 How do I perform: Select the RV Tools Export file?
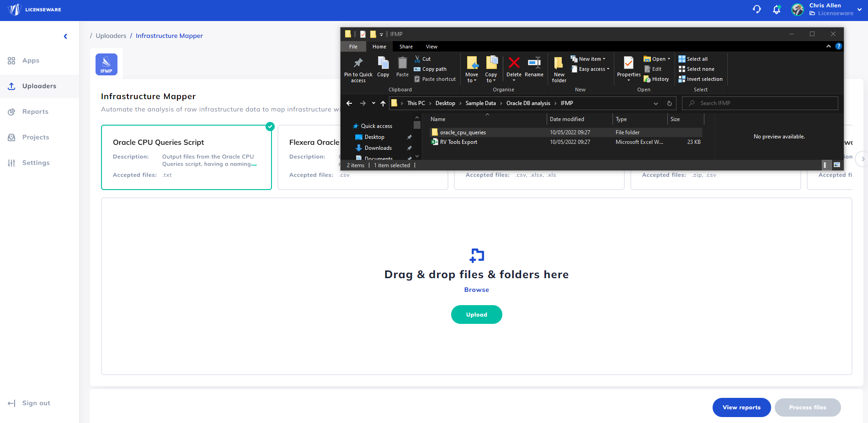pyautogui.click(x=566, y=142)
